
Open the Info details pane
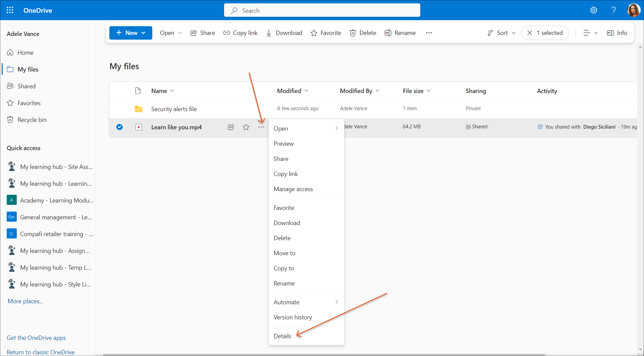click(x=617, y=33)
